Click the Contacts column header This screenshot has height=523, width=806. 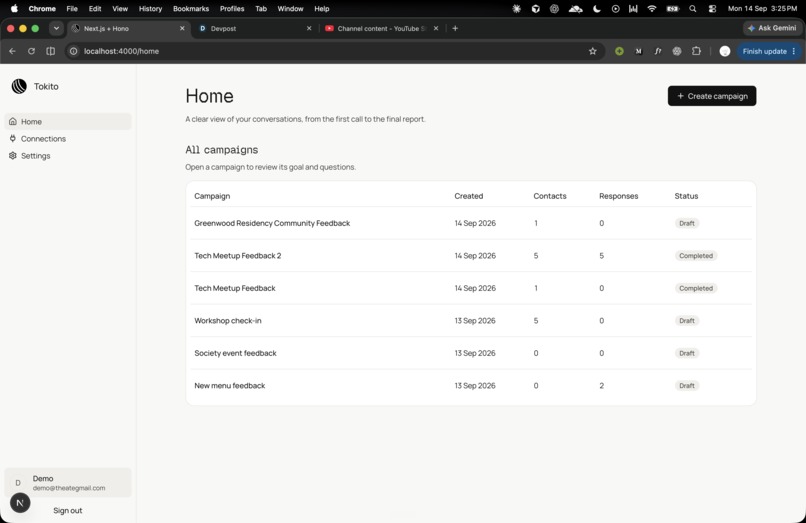pyautogui.click(x=550, y=196)
